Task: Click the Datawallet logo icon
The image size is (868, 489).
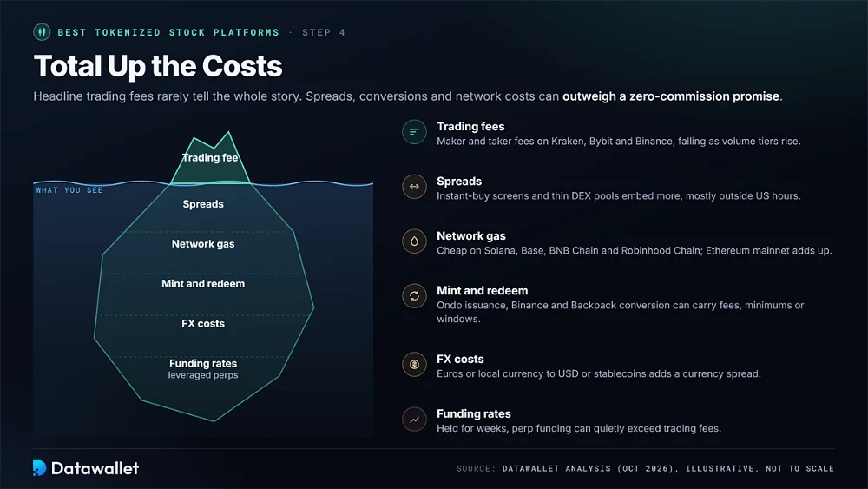Action: click(39, 468)
